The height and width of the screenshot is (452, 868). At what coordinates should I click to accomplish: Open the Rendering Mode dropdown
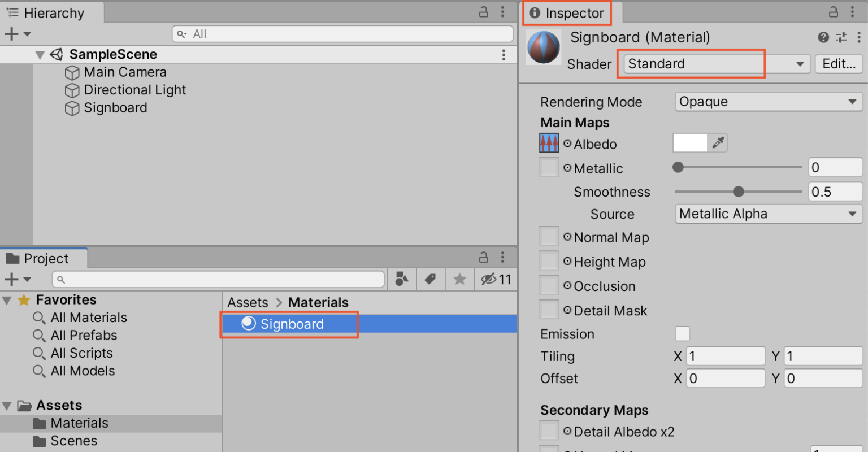[768, 102]
